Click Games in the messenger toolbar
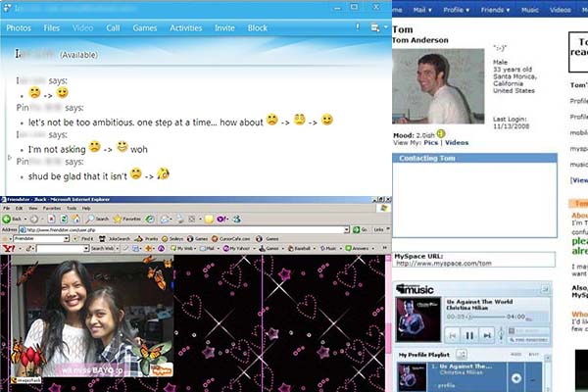The image size is (588, 392). 145,28
